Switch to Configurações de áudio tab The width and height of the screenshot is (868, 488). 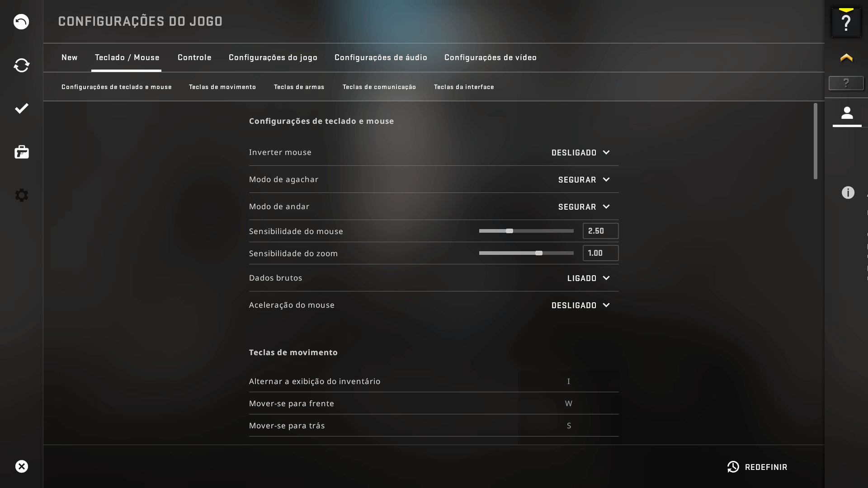[380, 57]
